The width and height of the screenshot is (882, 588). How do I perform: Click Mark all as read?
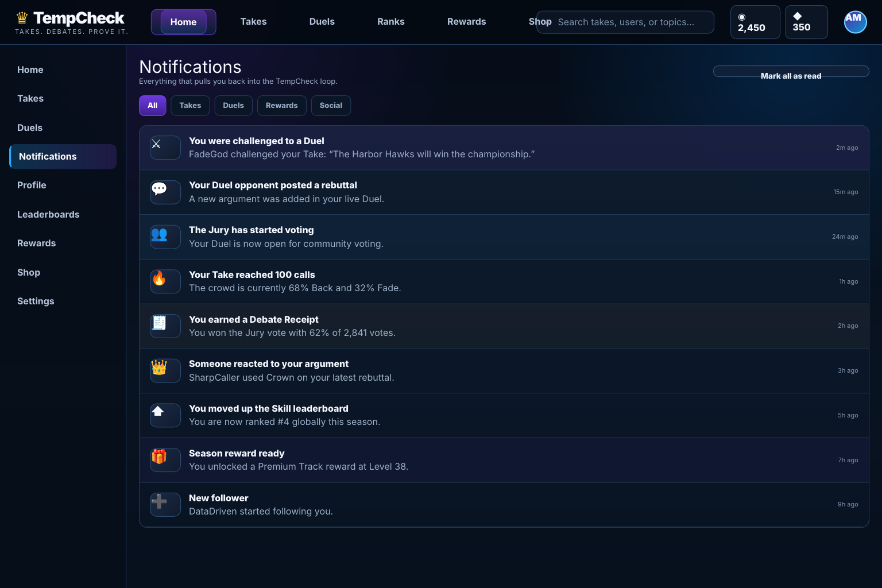791,72
